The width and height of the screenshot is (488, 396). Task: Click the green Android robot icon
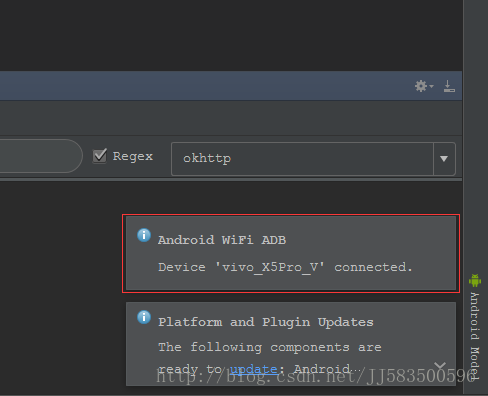click(x=475, y=281)
